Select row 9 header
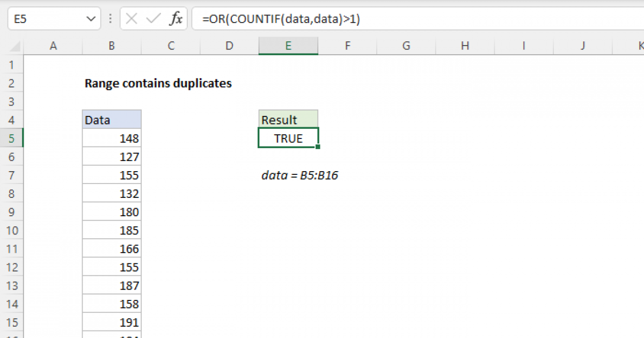The width and height of the screenshot is (644, 338). pos(12,211)
